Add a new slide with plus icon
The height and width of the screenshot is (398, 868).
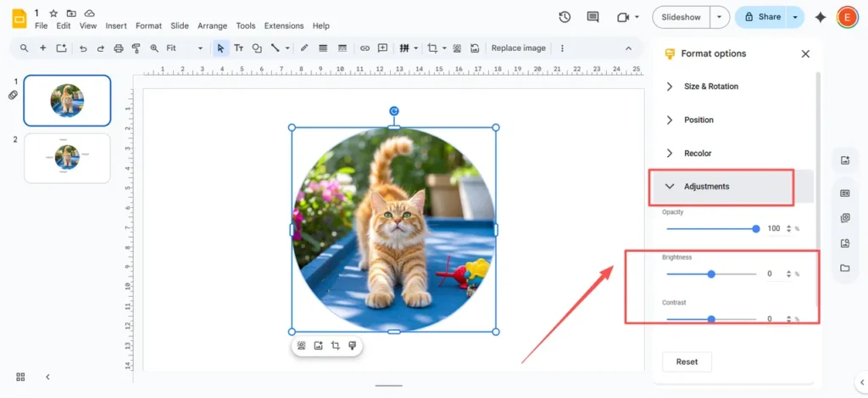pos(42,48)
